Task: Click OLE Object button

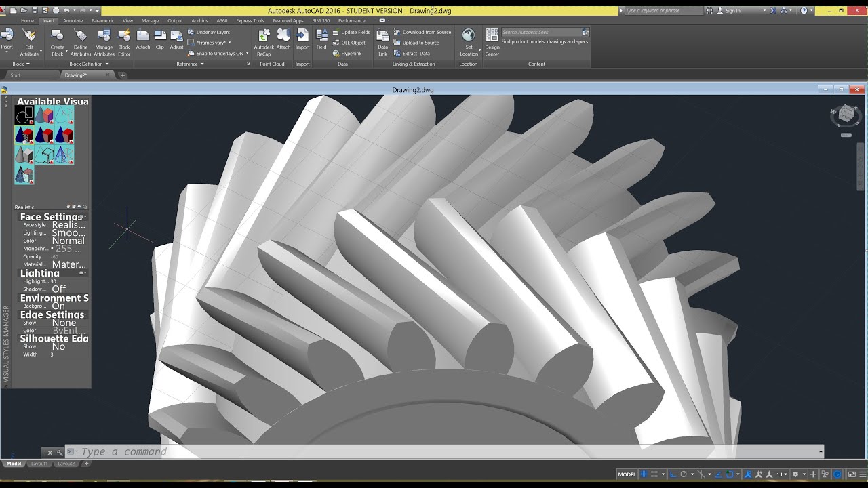Action: (x=349, y=43)
